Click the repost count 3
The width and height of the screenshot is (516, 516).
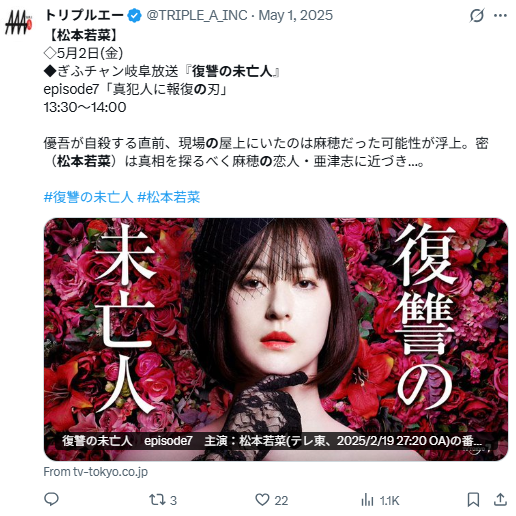pos(173,500)
